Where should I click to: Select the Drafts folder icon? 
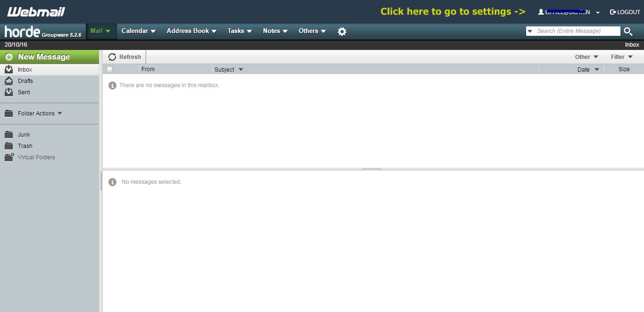(9, 81)
